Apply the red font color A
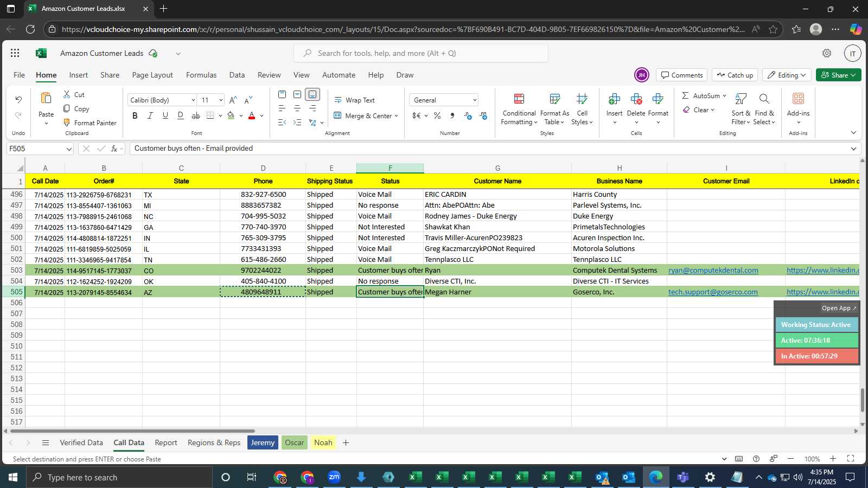Image resolution: width=868 pixels, height=488 pixels. (252, 115)
